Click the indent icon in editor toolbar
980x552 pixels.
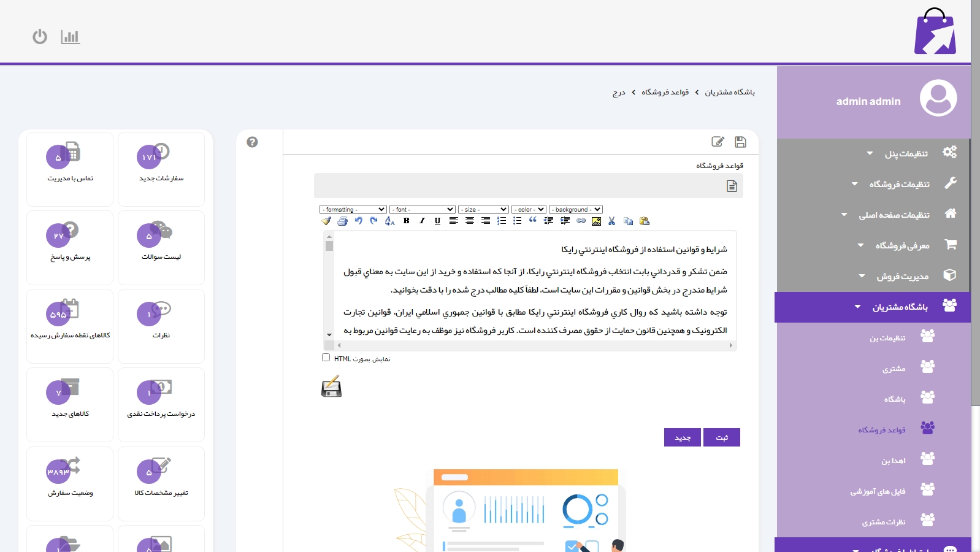pos(565,221)
